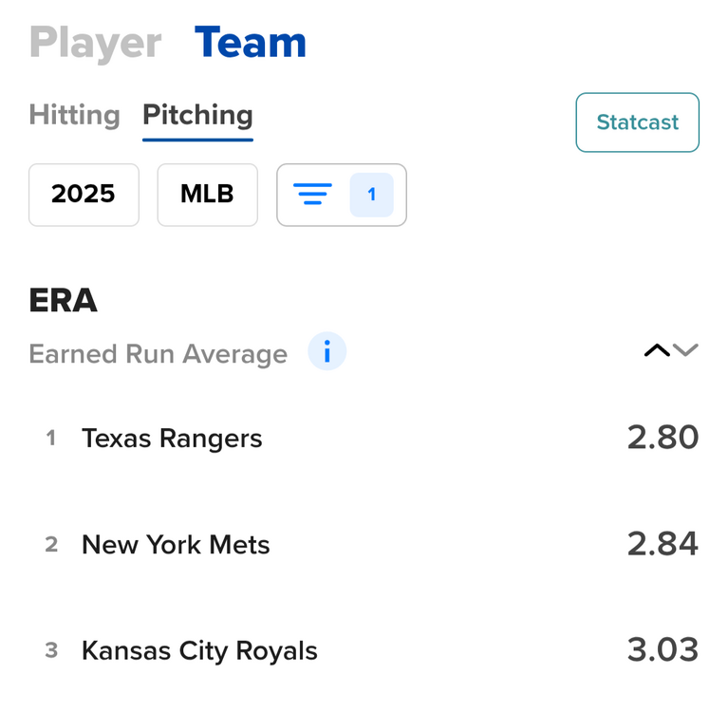Click the ERA stat heading
Viewport: 728px width, 712px height.
(x=64, y=300)
